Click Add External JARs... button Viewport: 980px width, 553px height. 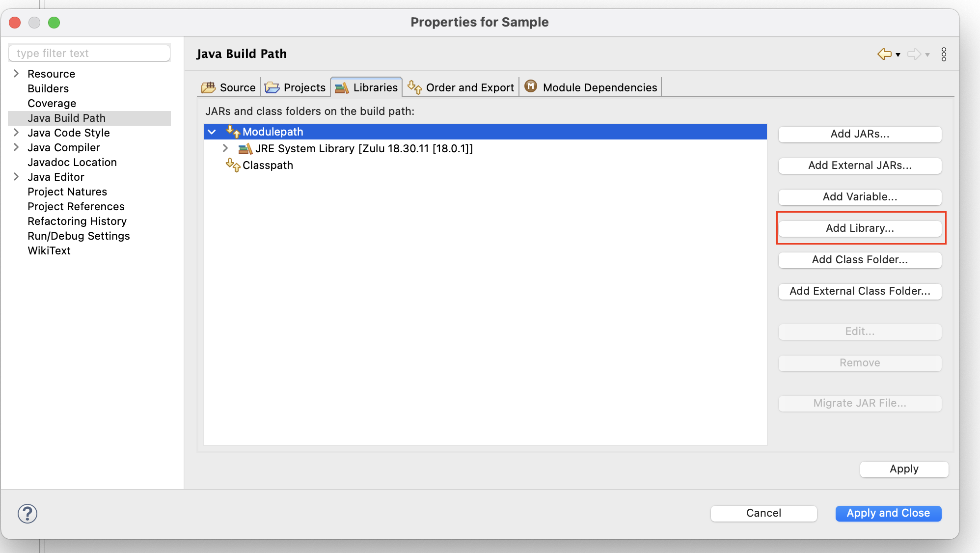860,166
